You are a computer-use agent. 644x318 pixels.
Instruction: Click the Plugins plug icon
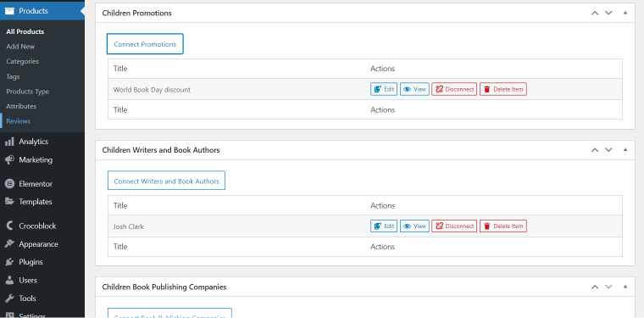tap(9, 262)
